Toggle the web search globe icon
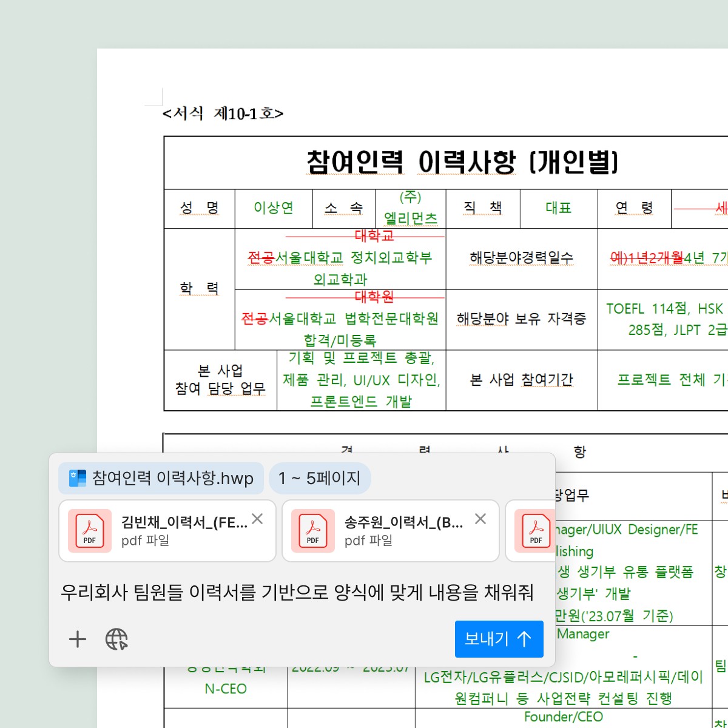This screenshot has width=728, height=728. pyautogui.click(x=116, y=639)
